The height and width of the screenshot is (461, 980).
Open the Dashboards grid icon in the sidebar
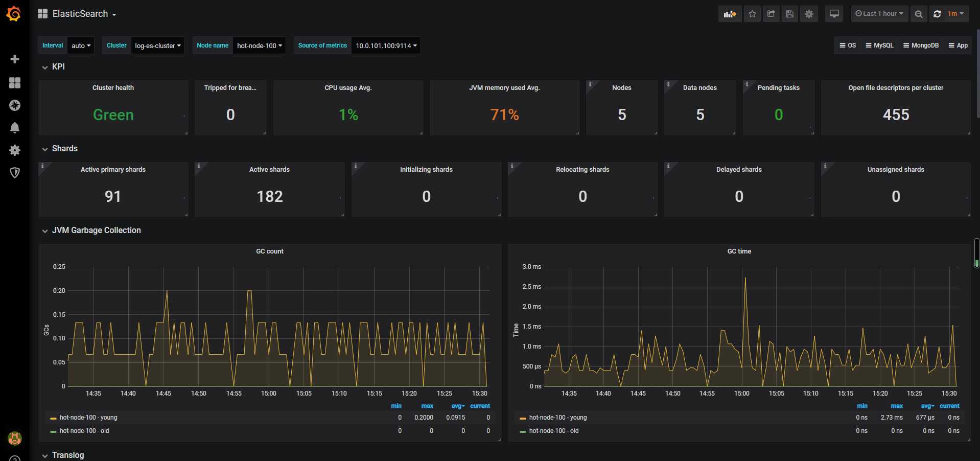coord(15,83)
